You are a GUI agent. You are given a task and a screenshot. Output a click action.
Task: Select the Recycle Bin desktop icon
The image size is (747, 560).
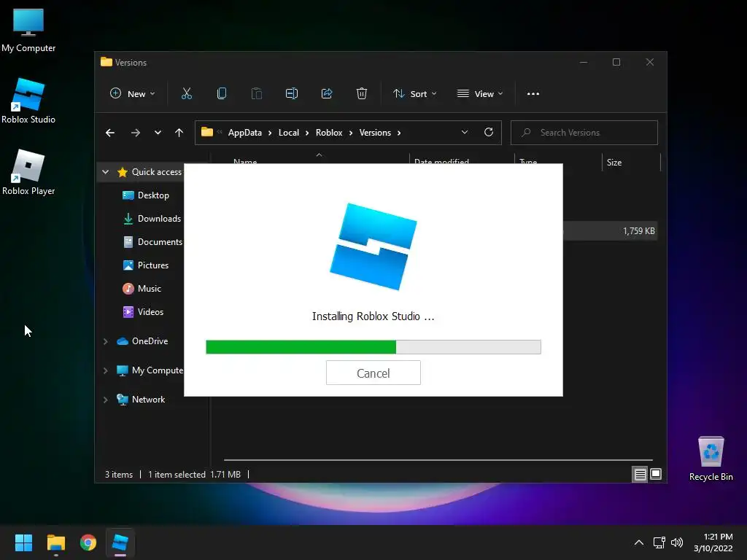click(711, 459)
